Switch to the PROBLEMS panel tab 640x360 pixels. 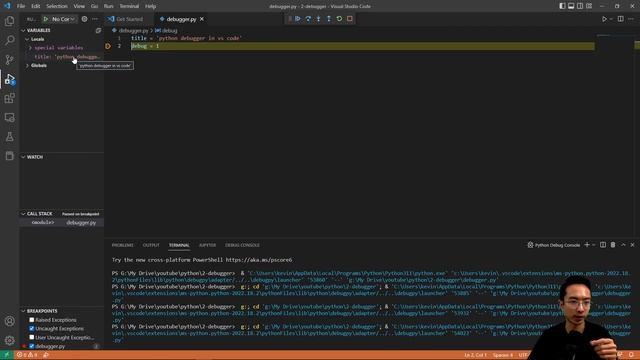(122, 245)
